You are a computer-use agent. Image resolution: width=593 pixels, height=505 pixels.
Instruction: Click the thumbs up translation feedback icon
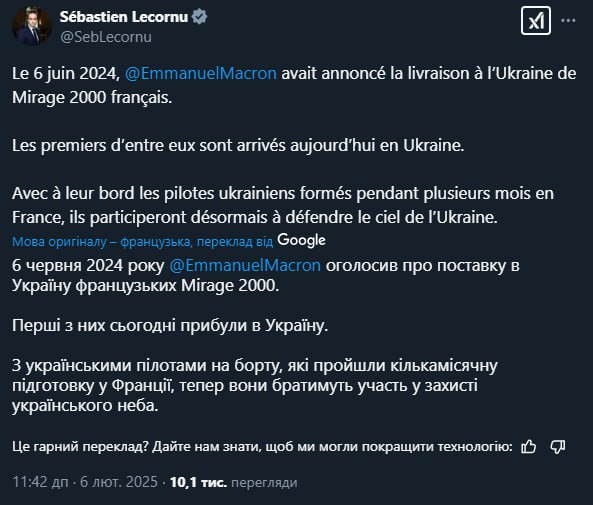528,447
